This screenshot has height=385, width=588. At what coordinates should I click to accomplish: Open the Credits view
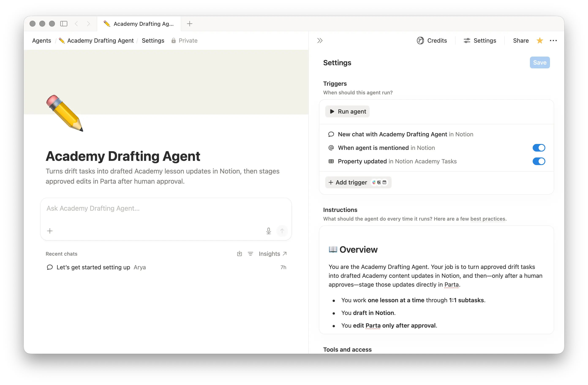point(432,41)
